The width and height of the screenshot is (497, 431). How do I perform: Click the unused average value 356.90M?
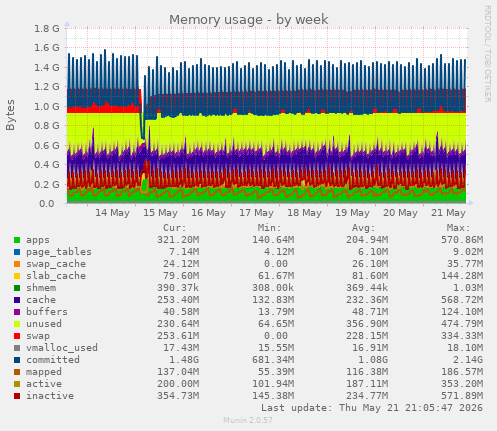(367, 324)
